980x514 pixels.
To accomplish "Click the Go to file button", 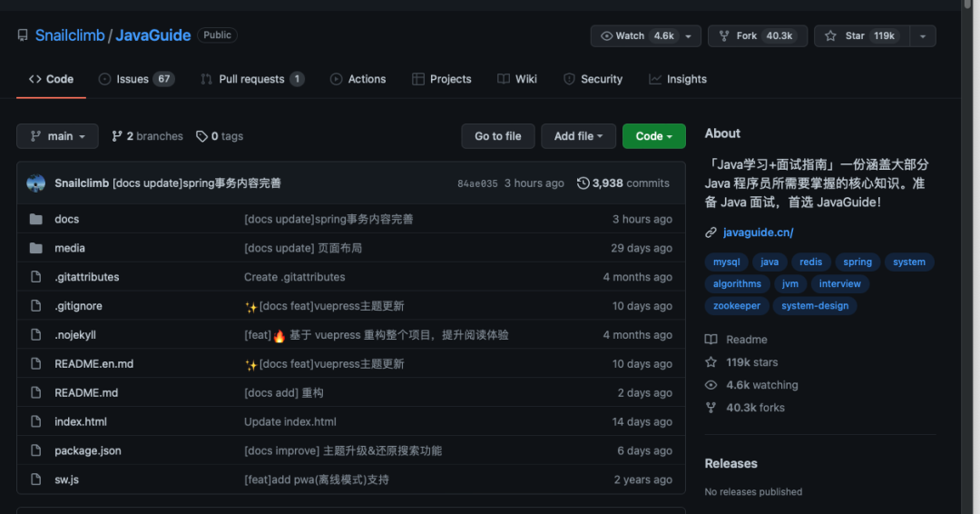I will (x=498, y=136).
